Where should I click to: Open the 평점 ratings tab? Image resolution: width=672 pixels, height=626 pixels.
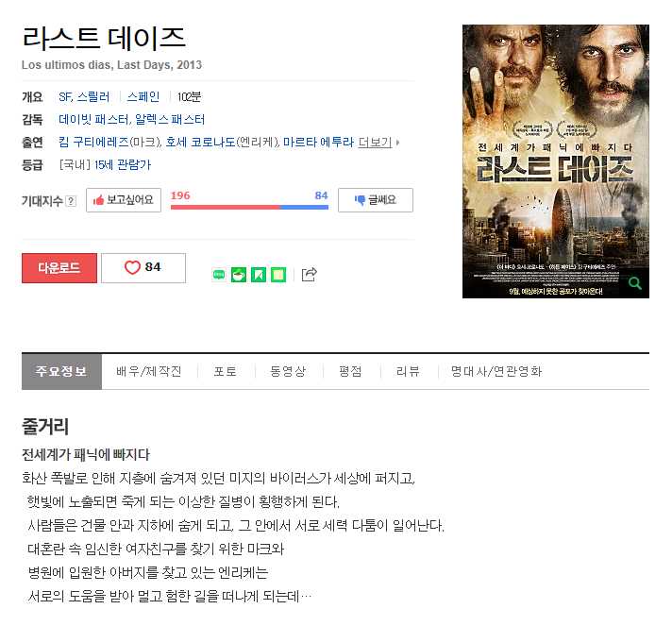(350, 371)
